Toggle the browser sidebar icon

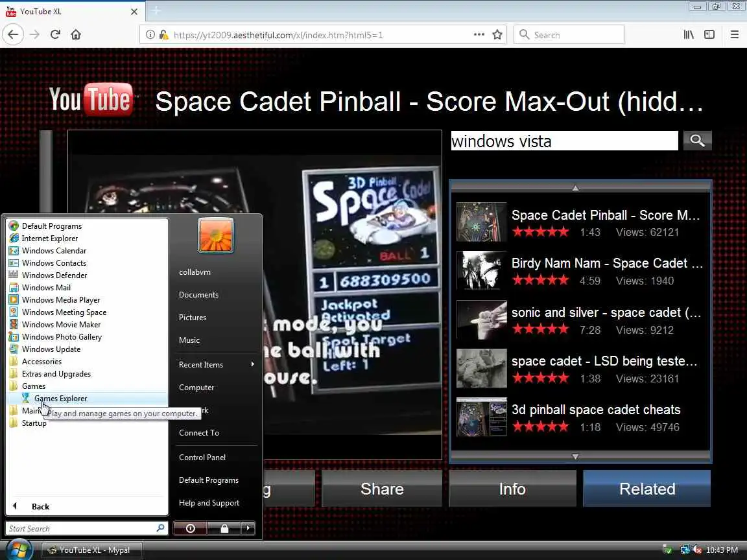point(709,34)
